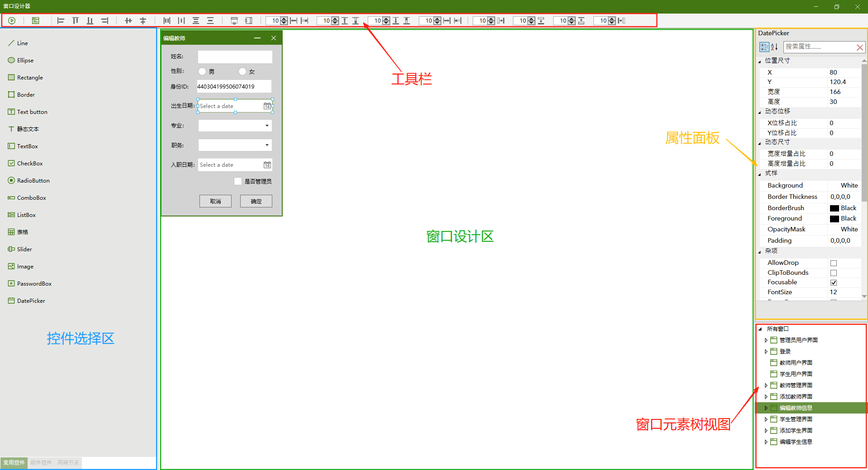Sort properties alphabetically with A-Z icon
Viewport: 868px width, 470px height.
click(774, 47)
